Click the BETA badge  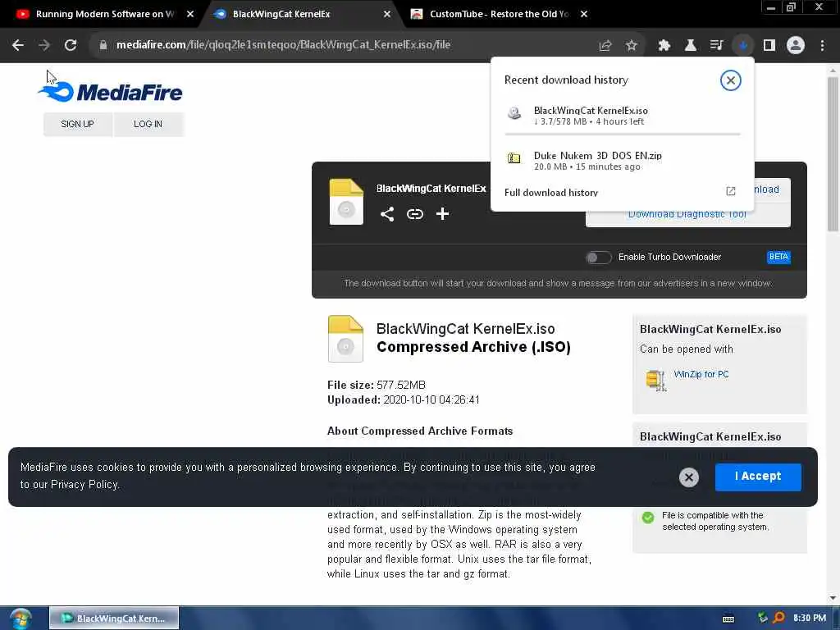coord(778,257)
